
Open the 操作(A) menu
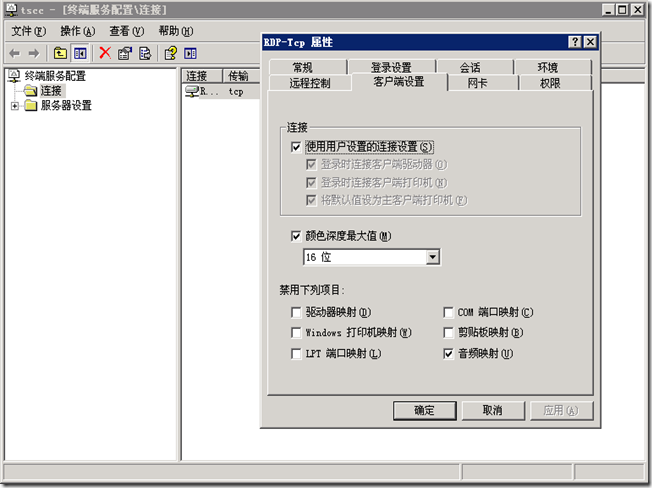(x=78, y=31)
